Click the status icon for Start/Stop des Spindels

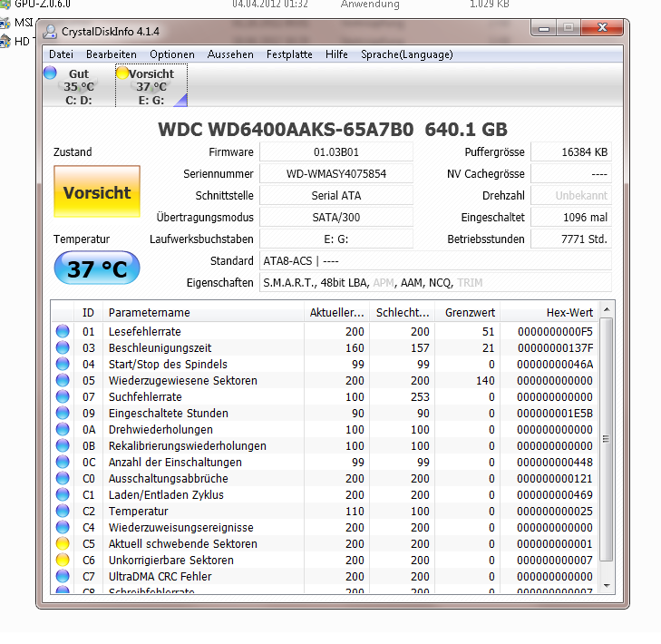point(63,364)
